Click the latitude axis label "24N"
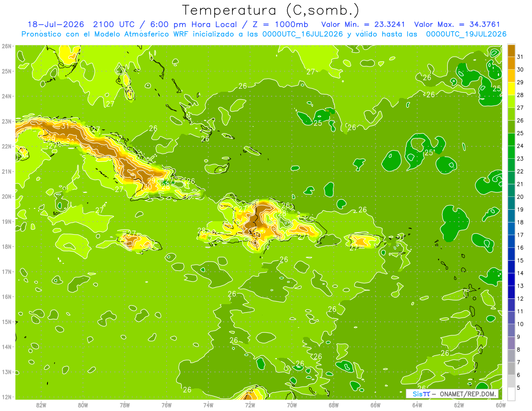The height and width of the screenshot is (411, 532). (6, 96)
